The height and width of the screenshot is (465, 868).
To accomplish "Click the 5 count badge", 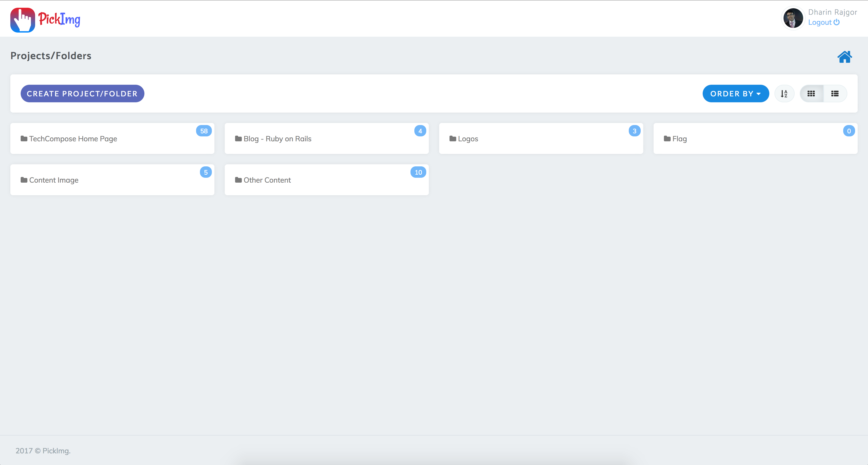I will point(206,173).
